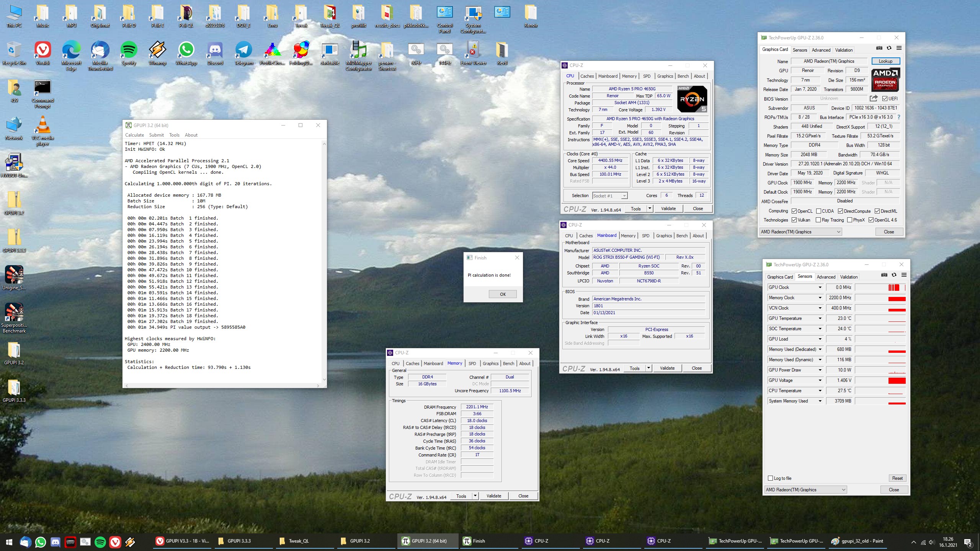Screen dimensions: 980x551
Task: Open Superposition Benchmark desktop icon
Action: pos(14,318)
